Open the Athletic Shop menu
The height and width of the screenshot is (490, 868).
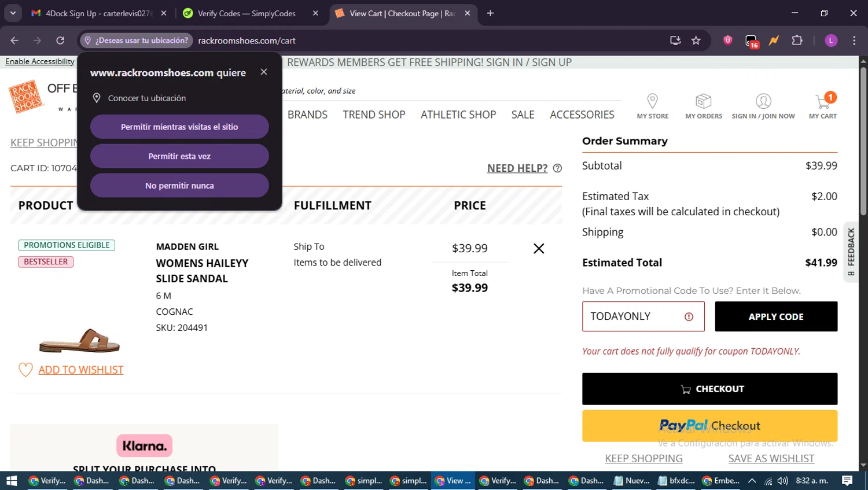[x=458, y=115]
